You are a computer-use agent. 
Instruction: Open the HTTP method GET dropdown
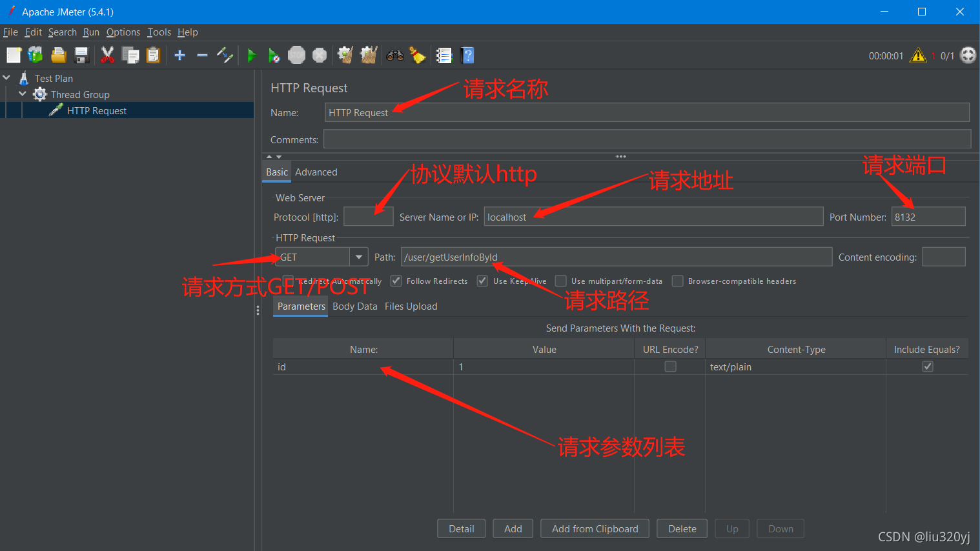pos(359,257)
